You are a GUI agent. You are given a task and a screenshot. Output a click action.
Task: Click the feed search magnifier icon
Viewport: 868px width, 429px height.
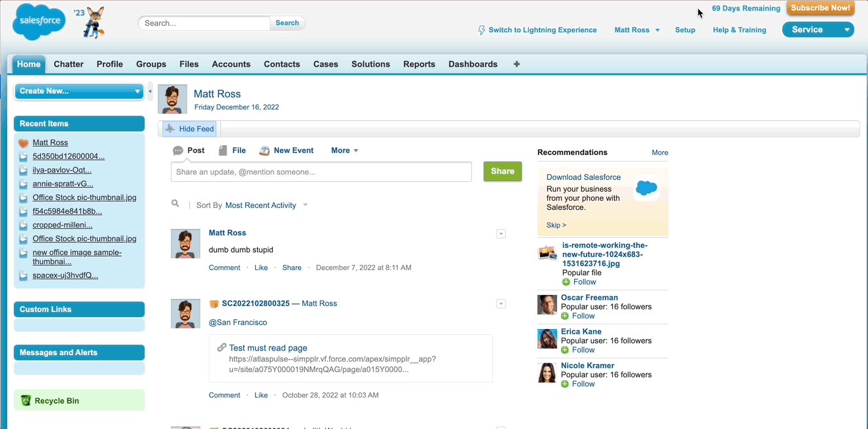(x=175, y=204)
